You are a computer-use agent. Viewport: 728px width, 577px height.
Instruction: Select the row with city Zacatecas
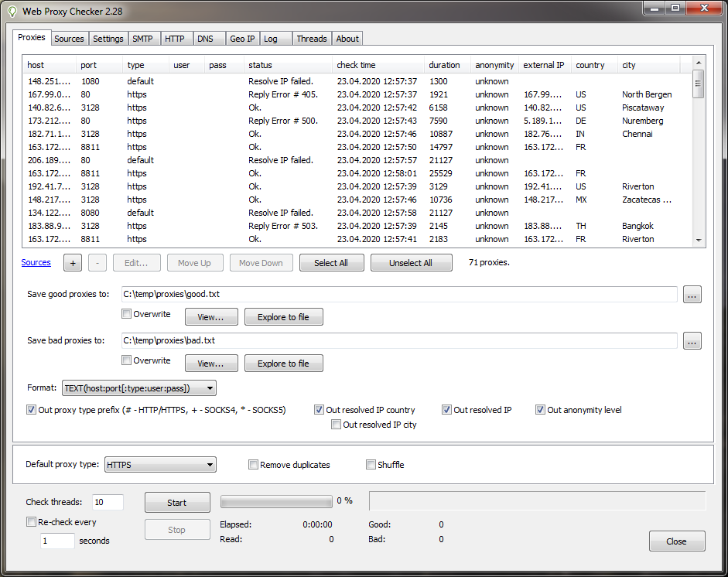point(357,200)
